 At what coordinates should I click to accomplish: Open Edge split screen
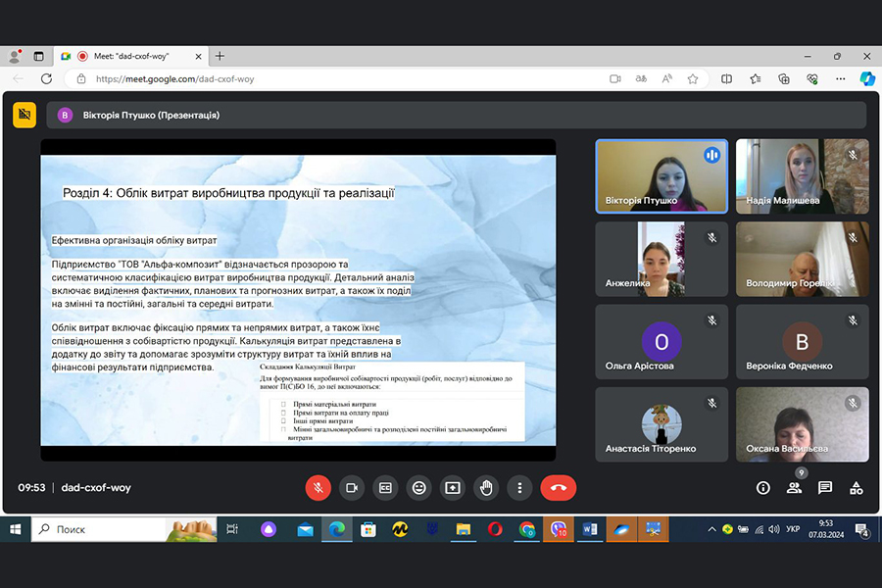[x=727, y=78]
